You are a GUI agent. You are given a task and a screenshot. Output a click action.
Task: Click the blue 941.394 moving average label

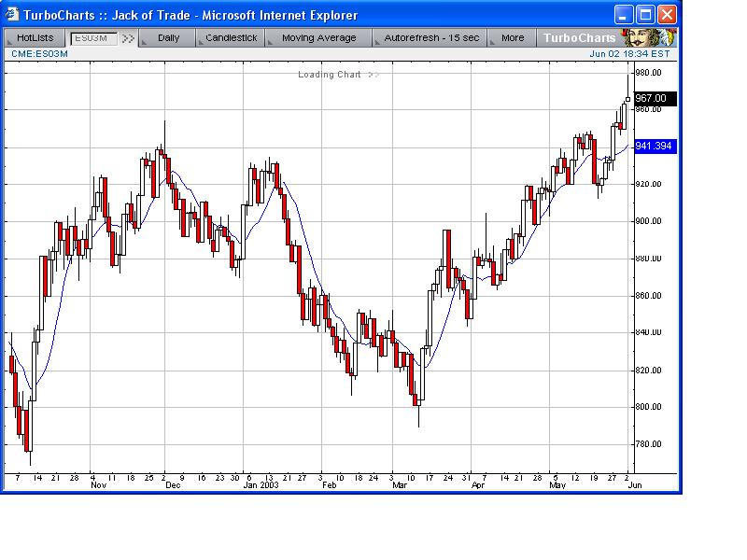(x=655, y=147)
